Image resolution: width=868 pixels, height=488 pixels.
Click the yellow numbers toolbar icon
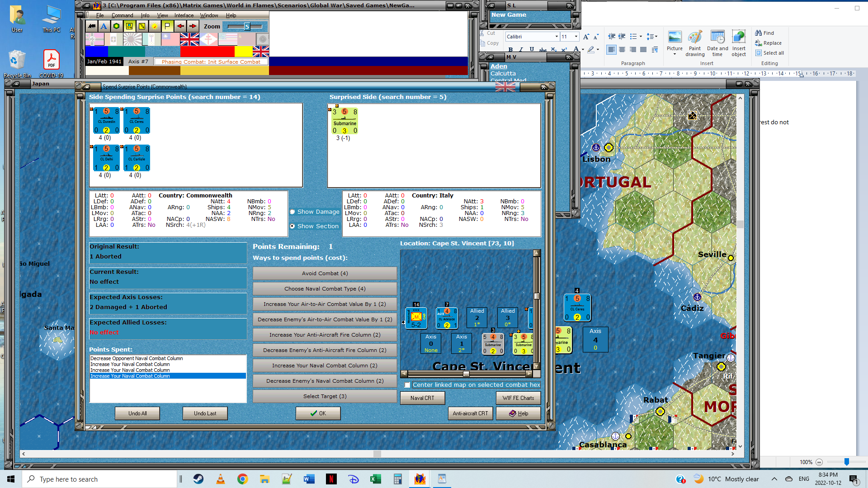click(142, 26)
